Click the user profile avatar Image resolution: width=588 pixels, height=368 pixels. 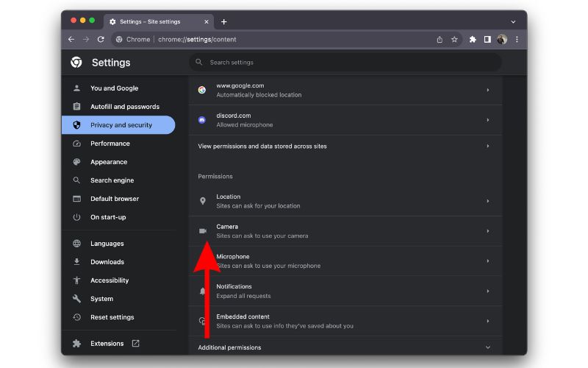[502, 40]
